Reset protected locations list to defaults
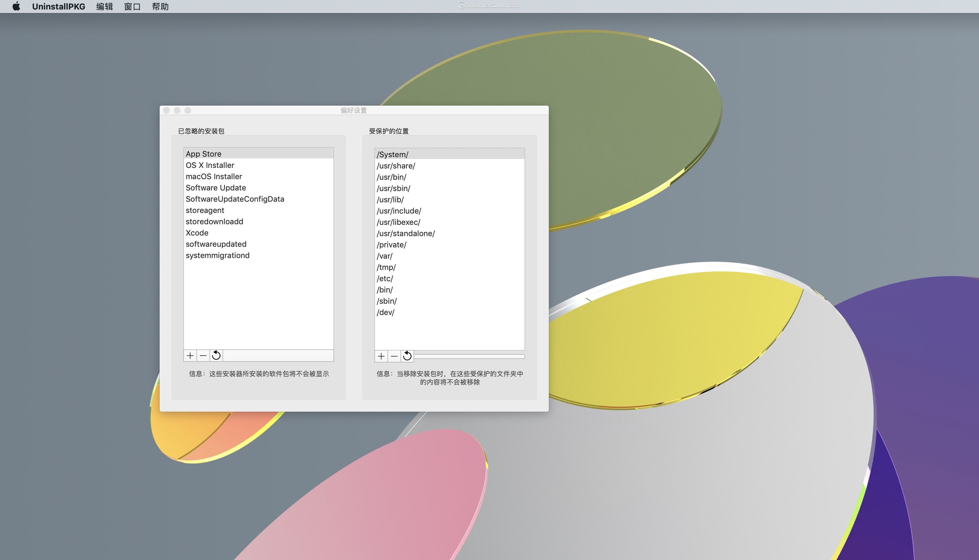 coord(407,357)
